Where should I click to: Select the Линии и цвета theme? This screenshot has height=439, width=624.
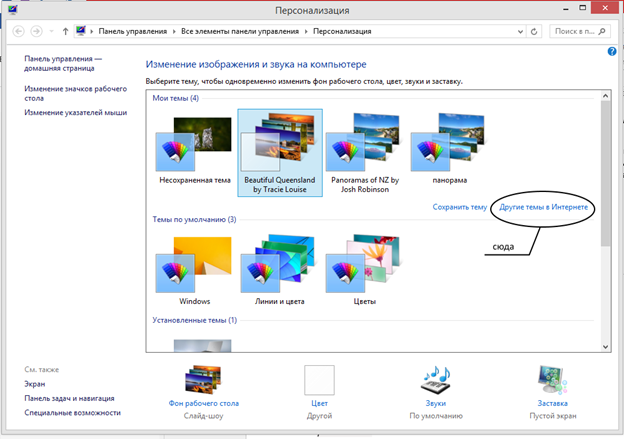280,271
